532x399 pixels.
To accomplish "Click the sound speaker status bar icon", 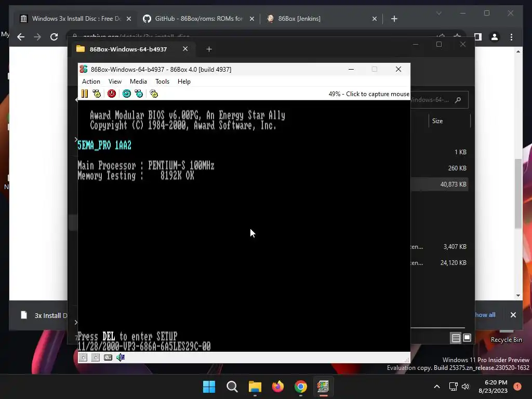I will tap(121, 357).
